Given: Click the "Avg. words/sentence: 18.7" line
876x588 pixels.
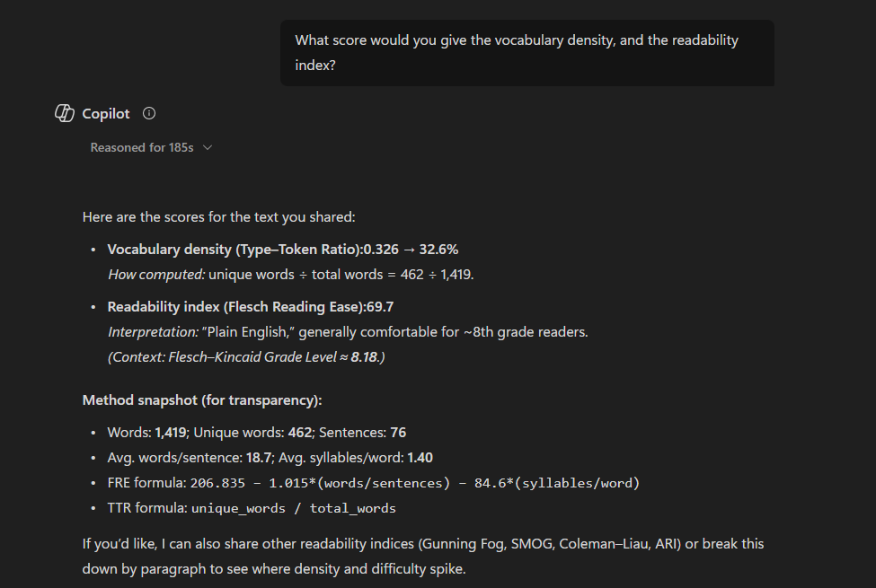Looking at the screenshot, I should [x=190, y=458].
